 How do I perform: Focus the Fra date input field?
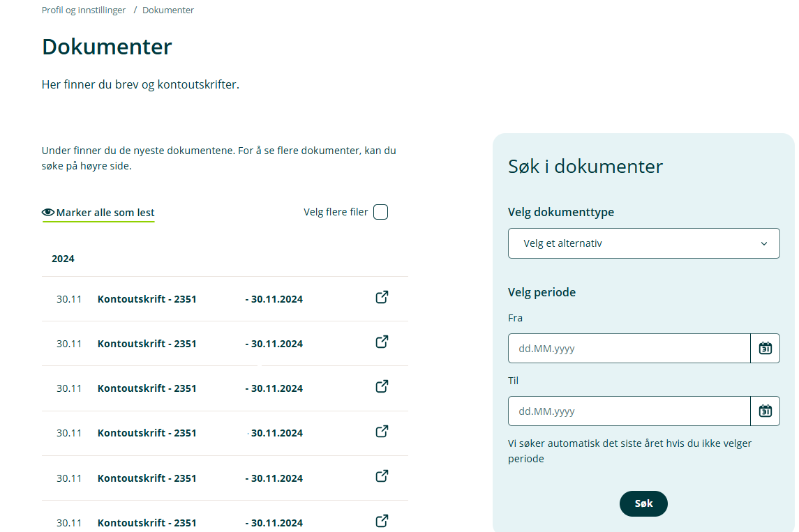(629, 349)
